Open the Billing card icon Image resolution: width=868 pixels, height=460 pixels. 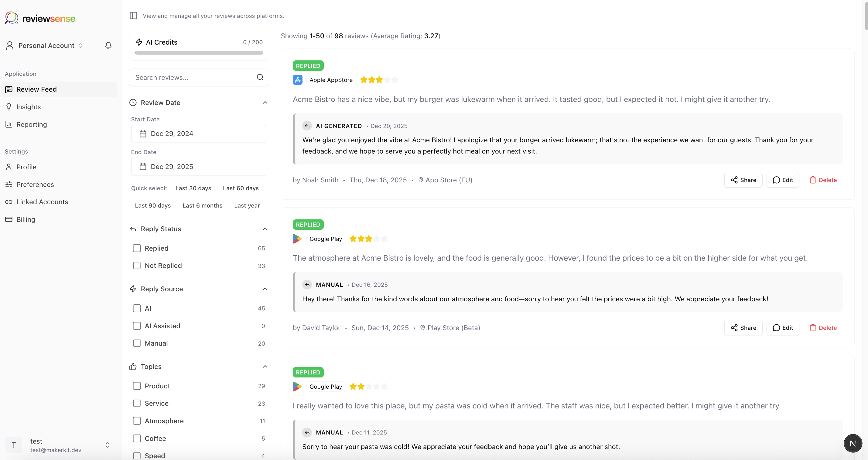click(9, 219)
